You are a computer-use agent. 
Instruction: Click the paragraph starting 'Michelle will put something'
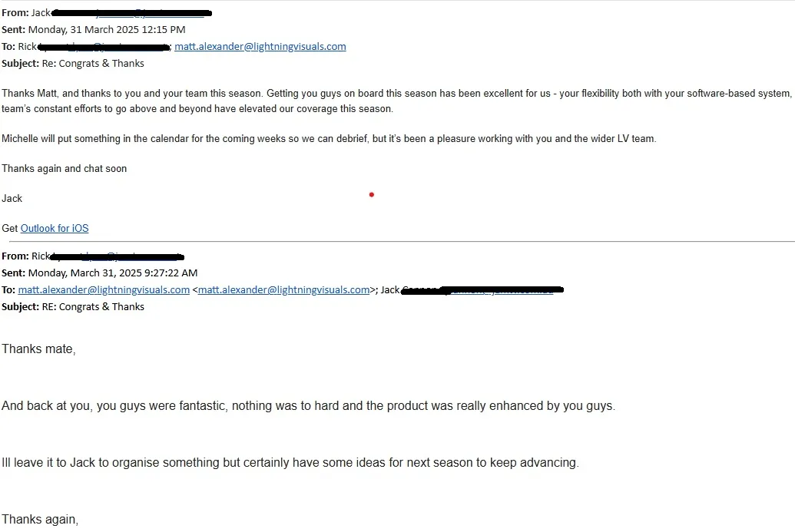(x=329, y=139)
